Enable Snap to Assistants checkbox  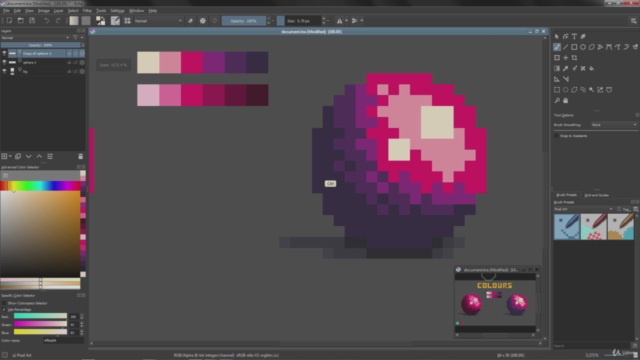click(556, 136)
